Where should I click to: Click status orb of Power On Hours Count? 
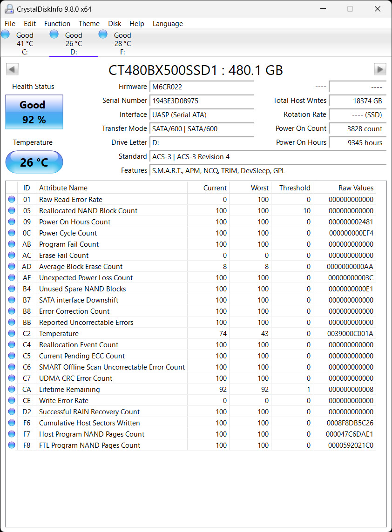pyautogui.click(x=12, y=222)
